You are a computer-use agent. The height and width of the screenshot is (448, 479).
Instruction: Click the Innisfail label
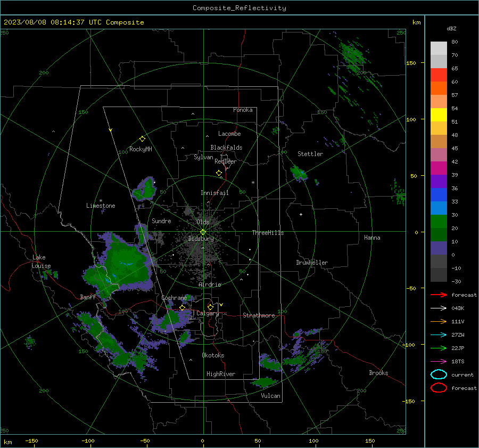click(214, 193)
